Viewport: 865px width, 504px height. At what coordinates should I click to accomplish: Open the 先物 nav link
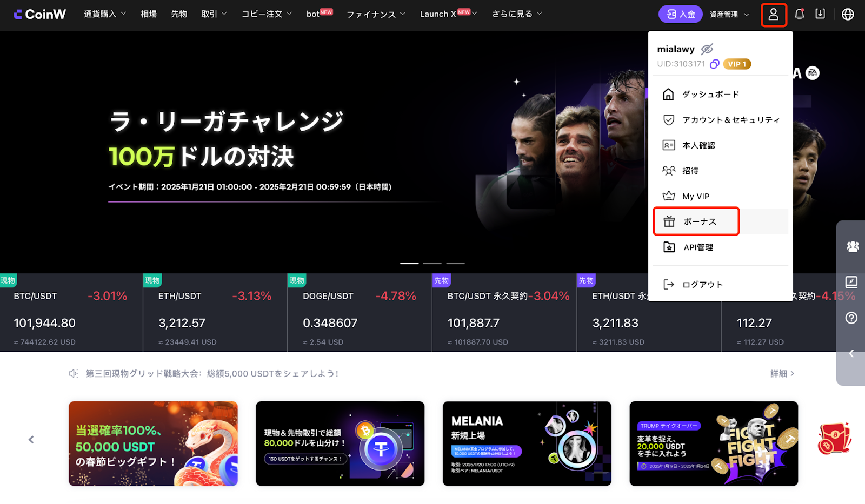(x=179, y=14)
